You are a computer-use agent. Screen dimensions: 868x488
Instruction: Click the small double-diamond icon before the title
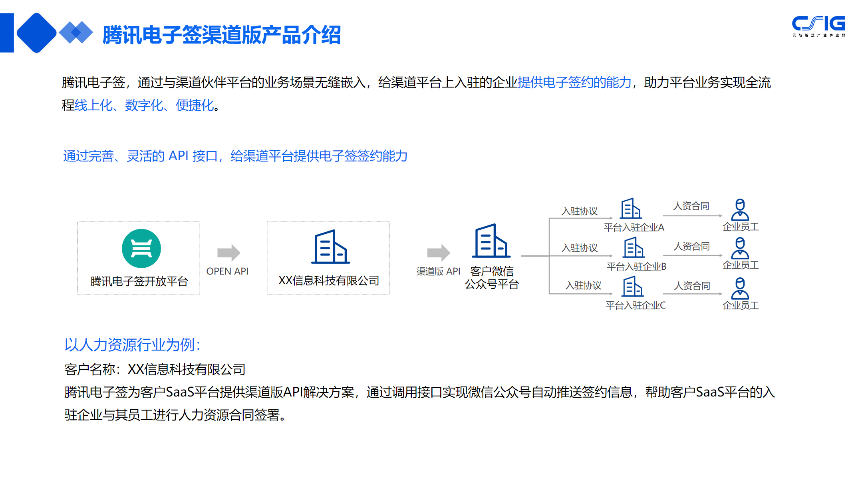(x=76, y=32)
